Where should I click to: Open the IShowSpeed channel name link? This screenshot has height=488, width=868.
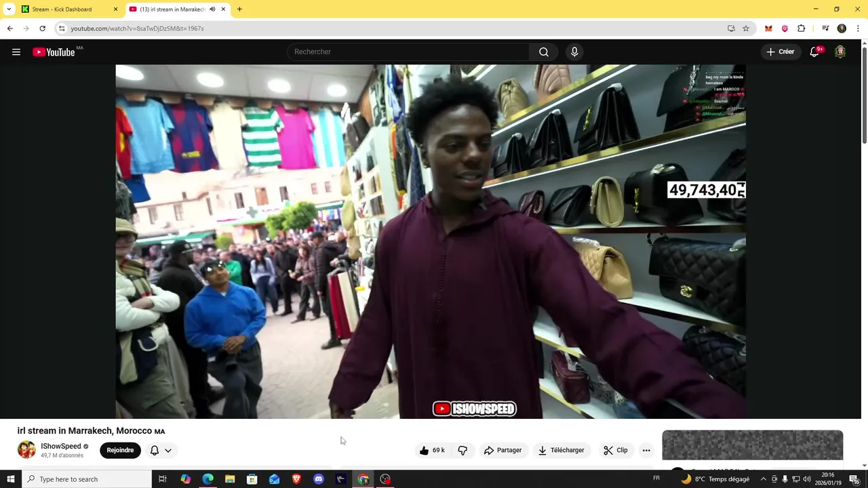tap(60, 446)
